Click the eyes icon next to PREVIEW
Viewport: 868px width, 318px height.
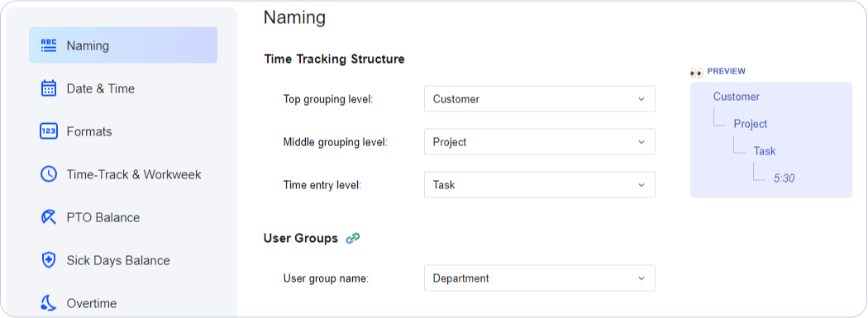pyautogui.click(x=696, y=72)
